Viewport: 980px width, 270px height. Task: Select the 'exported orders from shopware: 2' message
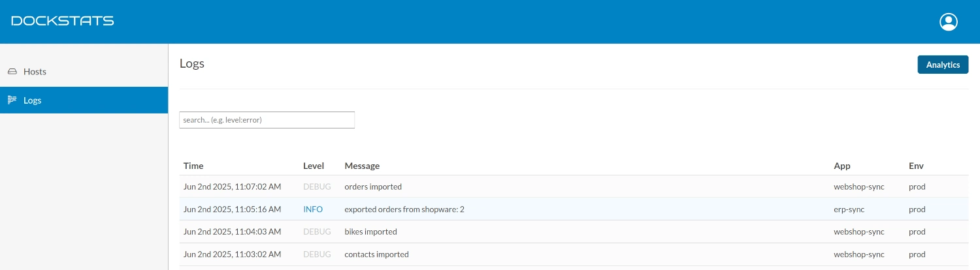[404, 209]
